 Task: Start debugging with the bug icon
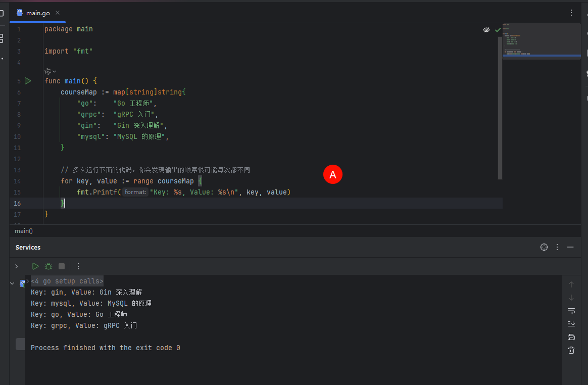click(48, 266)
